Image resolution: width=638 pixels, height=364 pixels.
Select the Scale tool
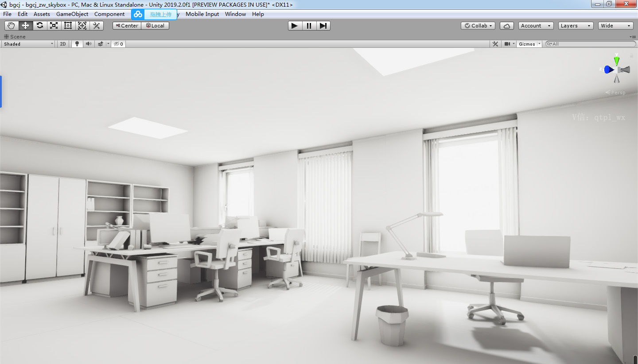54,26
